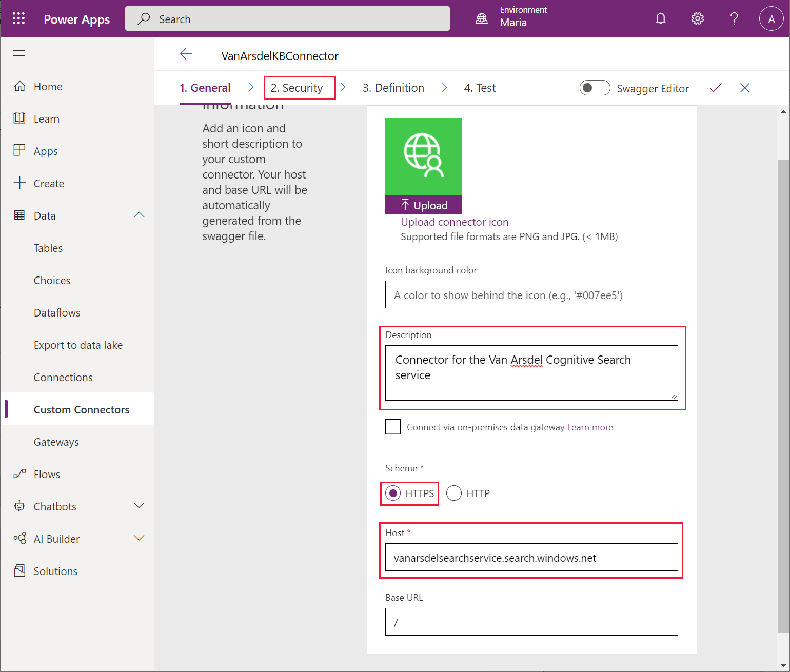Image resolution: width=790 pixels, height=672 pixels.
Task: Click the Data table icon
Action: coord(19,215)
